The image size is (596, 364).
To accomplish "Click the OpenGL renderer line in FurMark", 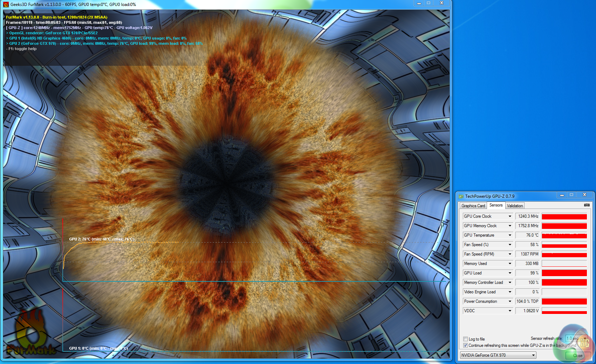I will pos(52,33).
